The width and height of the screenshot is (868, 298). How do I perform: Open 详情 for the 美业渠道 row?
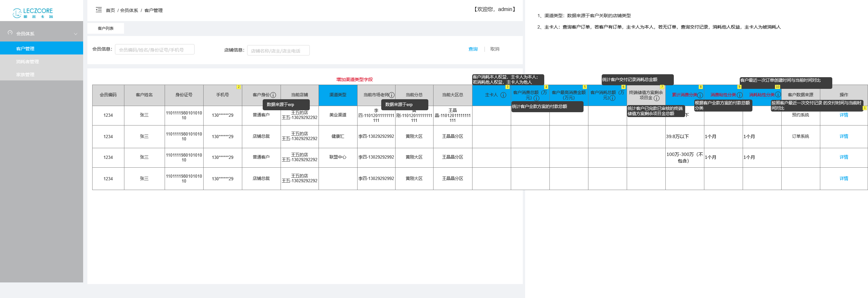click(x=843, y=115)
